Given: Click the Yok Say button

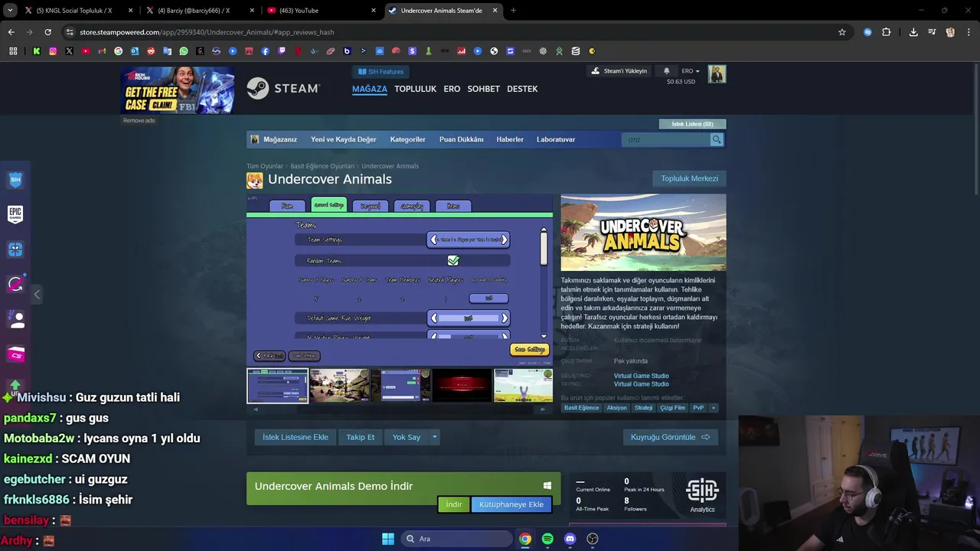Looking at the screenshot, I should [x=407, y=437].
